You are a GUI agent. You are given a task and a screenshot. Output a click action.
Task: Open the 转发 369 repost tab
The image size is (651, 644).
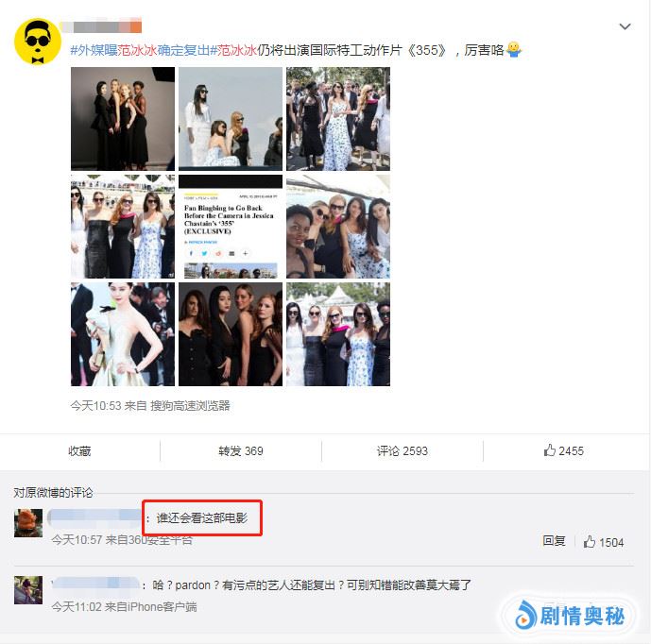(241, 451)
